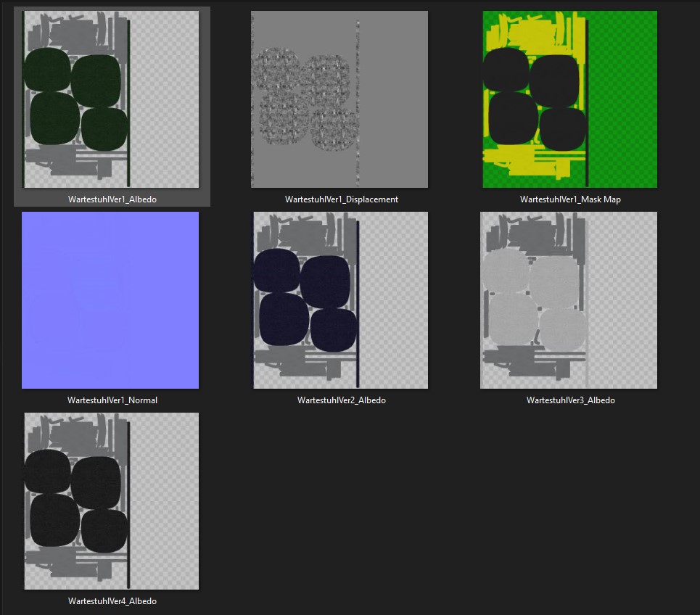Click the WartestuhlVer1_Albedo file name label
700x615 pixels.
112,199
